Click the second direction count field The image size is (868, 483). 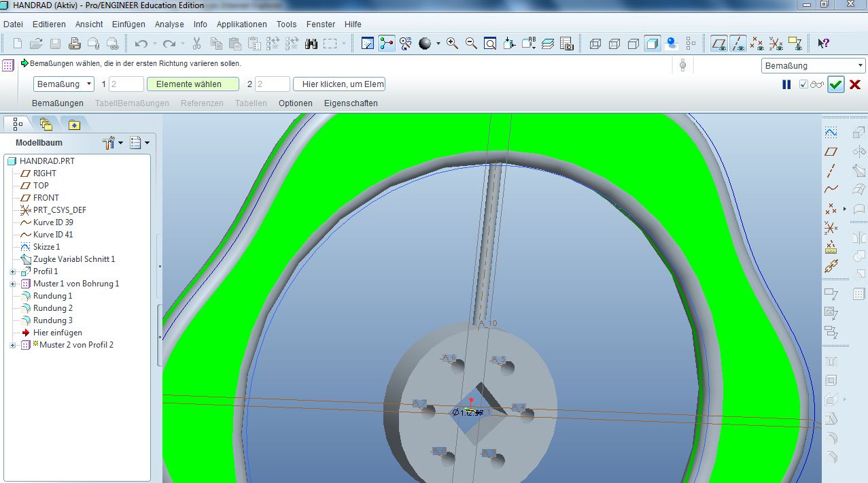272,84
